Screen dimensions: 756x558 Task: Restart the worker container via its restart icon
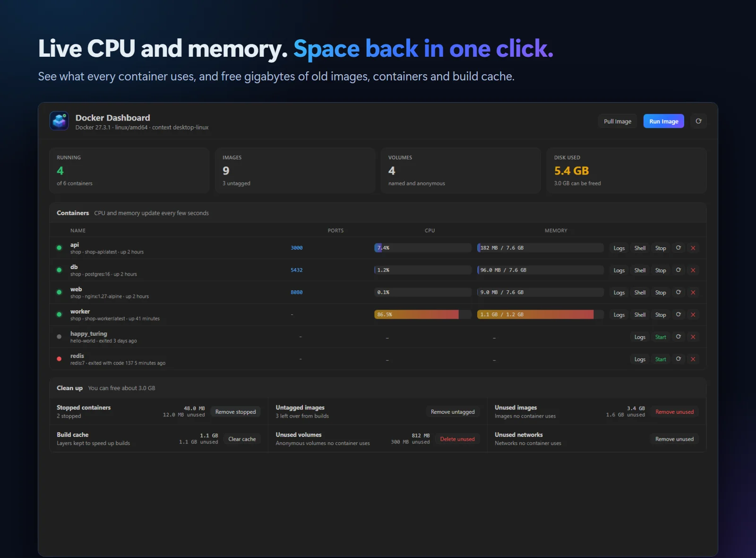(x=678, y=314)
